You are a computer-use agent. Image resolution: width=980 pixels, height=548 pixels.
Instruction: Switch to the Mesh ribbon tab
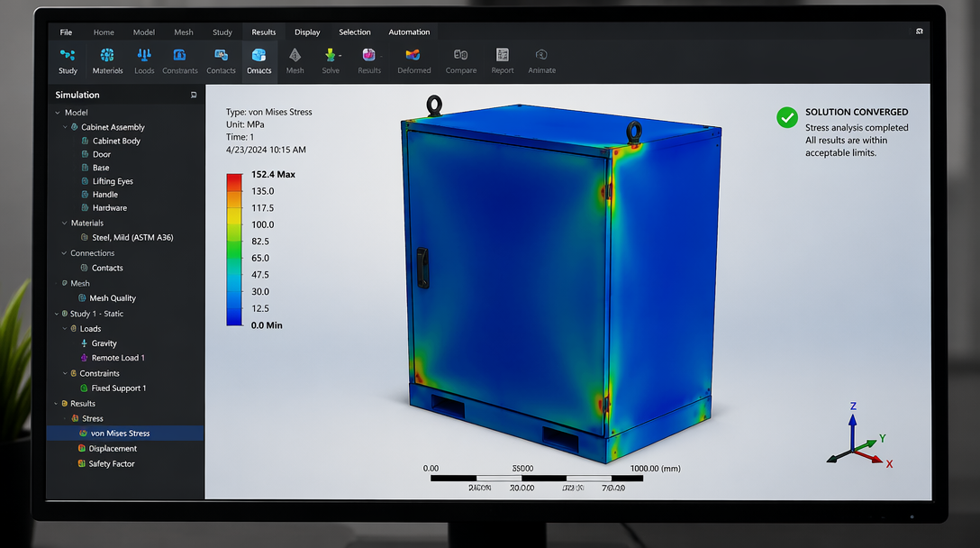point(184,32)
